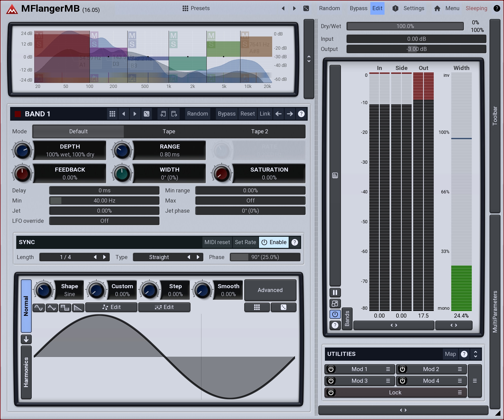
Task: Collapse spectrum display with side arrows
Action: click(x=309, y=59)
